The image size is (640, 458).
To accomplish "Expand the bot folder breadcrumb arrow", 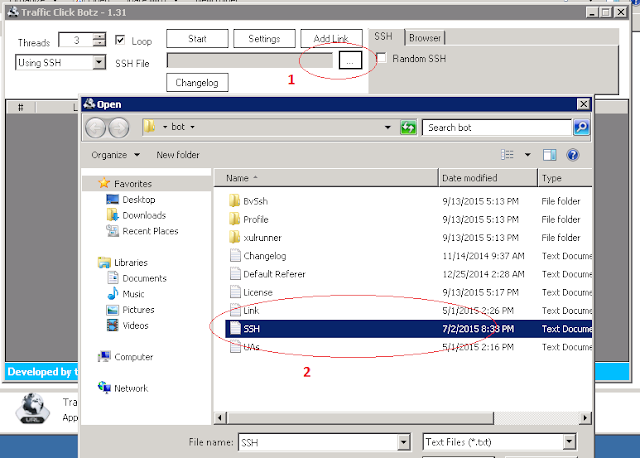I will point(192,127).
